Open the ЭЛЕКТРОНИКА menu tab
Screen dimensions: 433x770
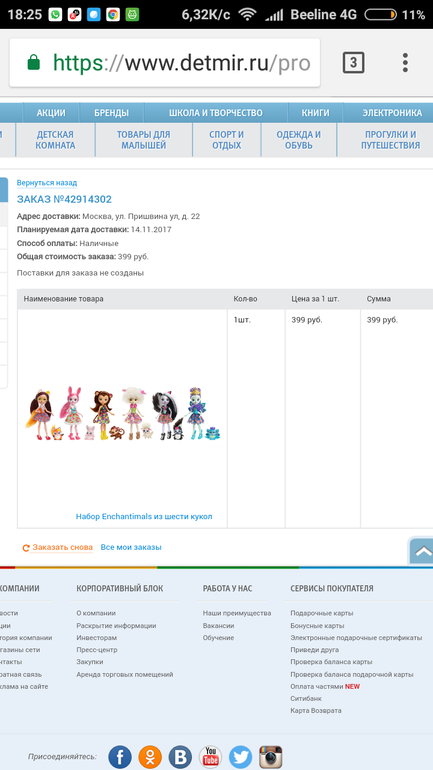(x=392, y=113)
